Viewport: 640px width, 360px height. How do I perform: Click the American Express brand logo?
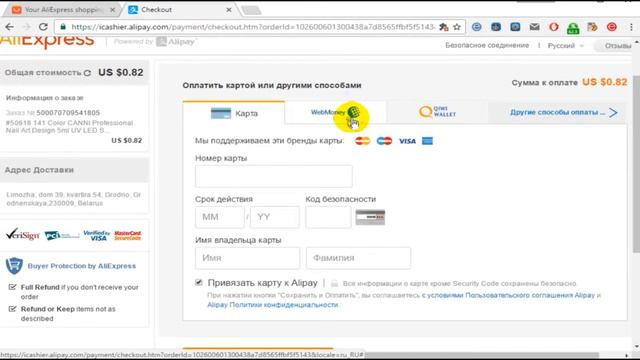point(427,141)
